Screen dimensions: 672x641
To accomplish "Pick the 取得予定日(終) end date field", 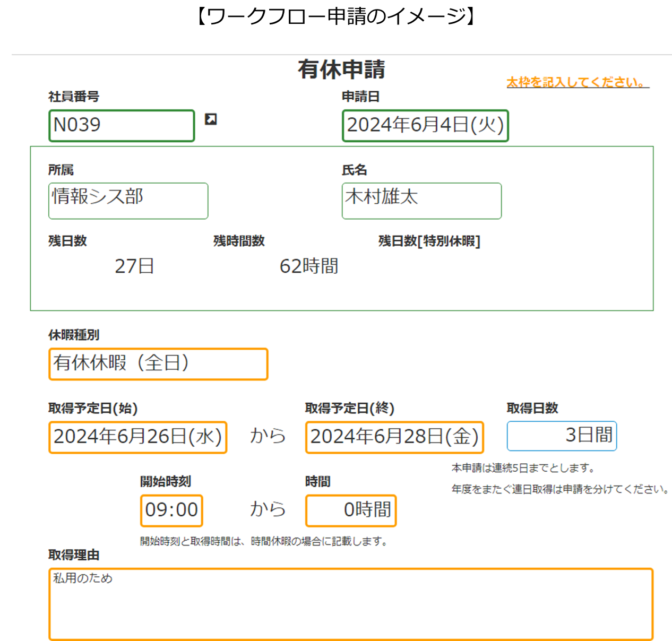I will (394, 437).
